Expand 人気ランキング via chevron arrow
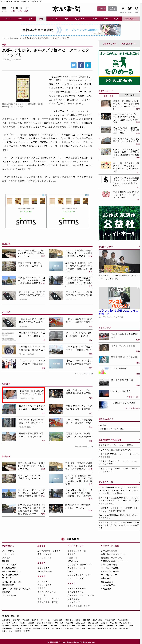The width and height of the screenshot is (142, 644). point(139,91)
